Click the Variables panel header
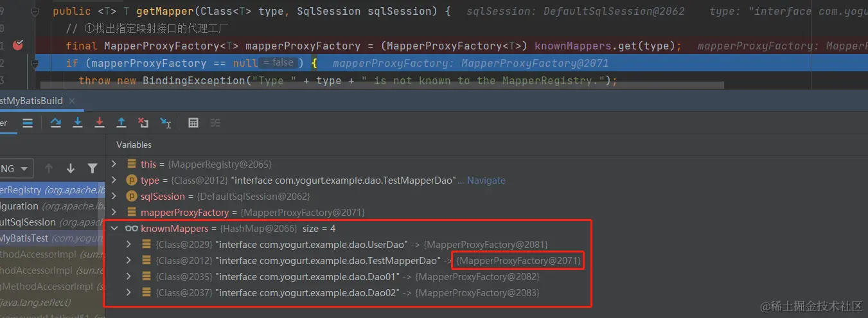This screenshot has width=868, height=318. click(x=134, y=145)
